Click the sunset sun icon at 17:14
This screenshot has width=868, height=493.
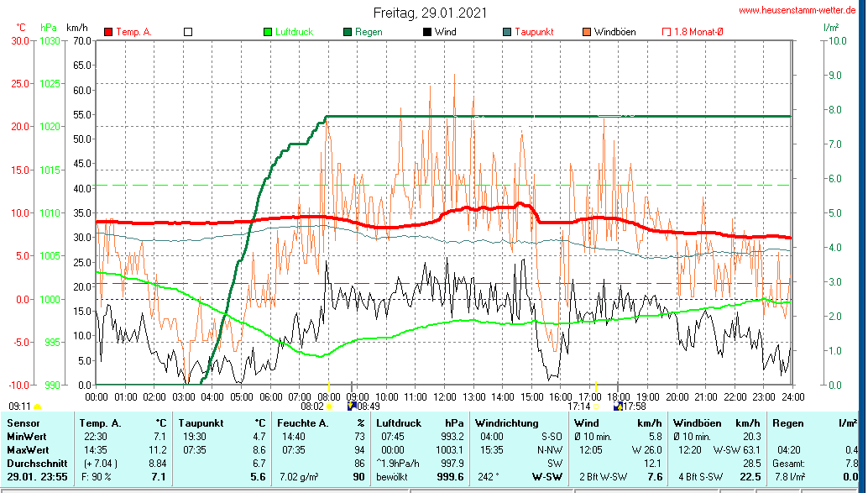coord(596,406)
